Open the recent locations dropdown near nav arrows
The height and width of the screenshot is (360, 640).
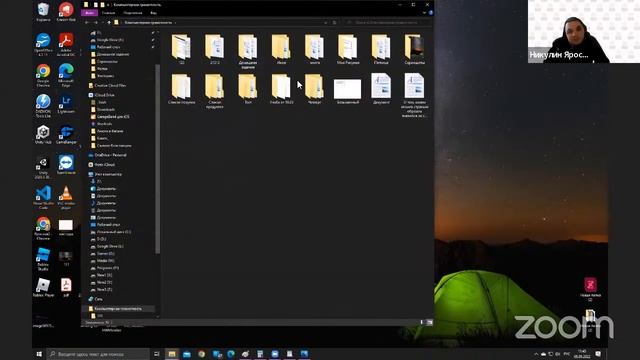102,22
